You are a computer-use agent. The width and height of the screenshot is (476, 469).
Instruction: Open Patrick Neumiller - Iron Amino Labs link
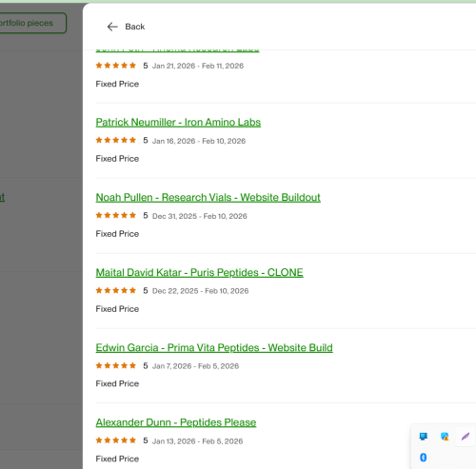point(178,123)
